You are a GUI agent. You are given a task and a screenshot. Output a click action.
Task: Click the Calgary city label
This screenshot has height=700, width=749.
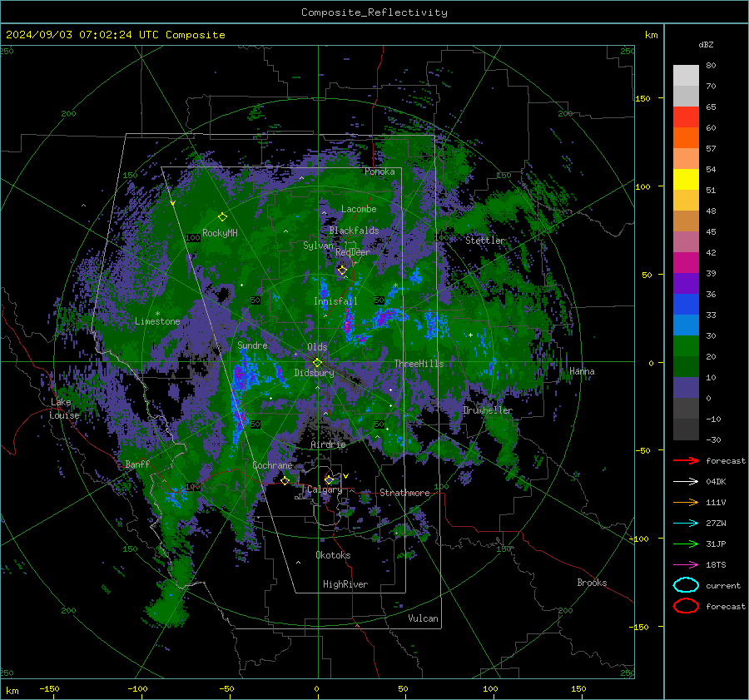[325, 489]
